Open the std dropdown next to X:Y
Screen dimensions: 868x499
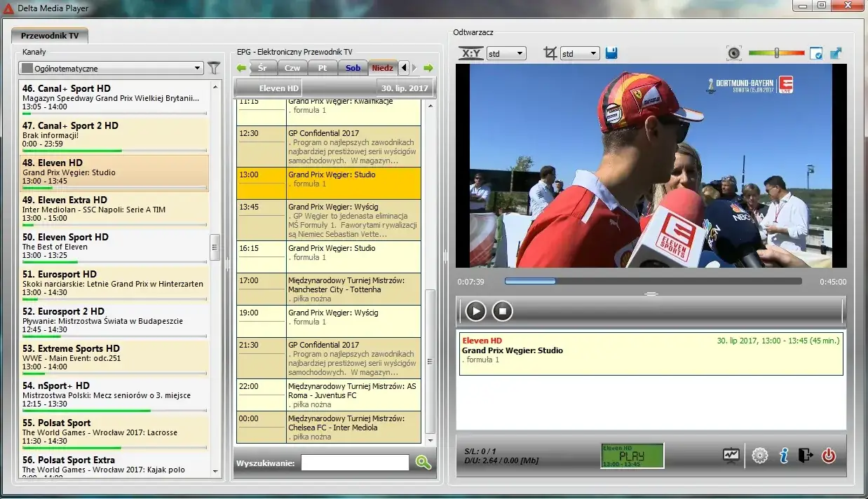pyautogui.click(x=506, y=53)
